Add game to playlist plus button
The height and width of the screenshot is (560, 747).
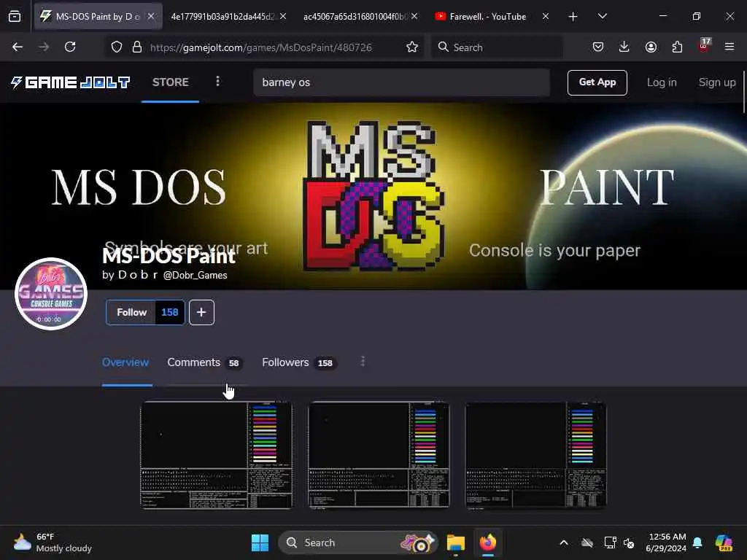201,312
